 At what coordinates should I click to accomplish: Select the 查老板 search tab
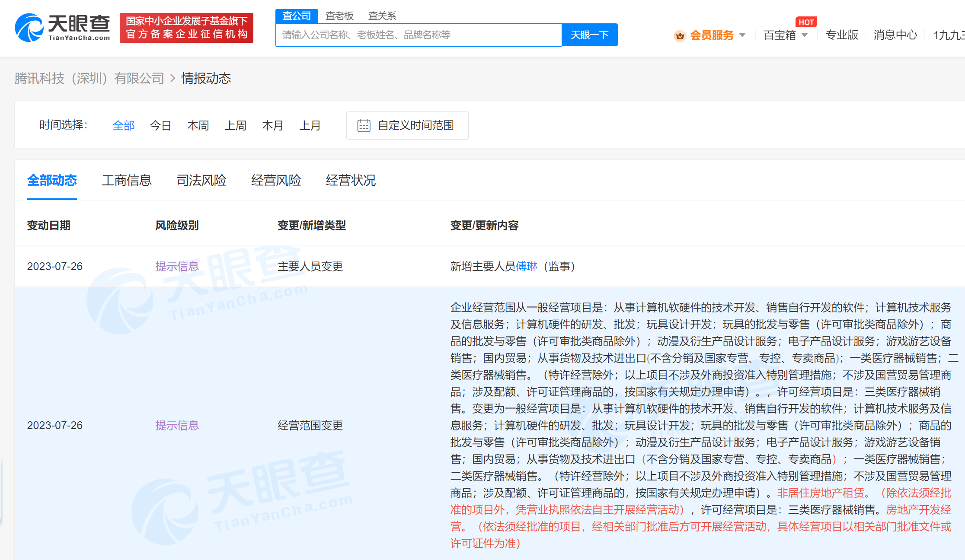[339, 16]
